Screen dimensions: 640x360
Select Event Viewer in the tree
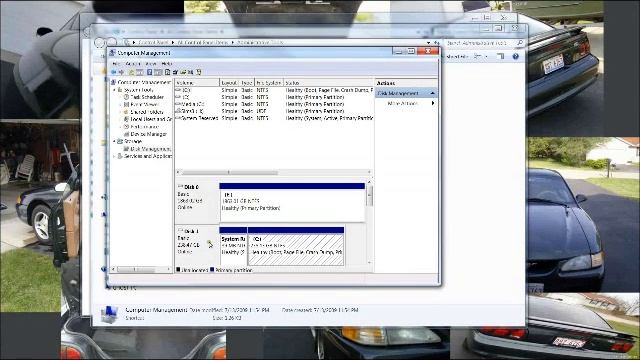(x=144, y=104)
